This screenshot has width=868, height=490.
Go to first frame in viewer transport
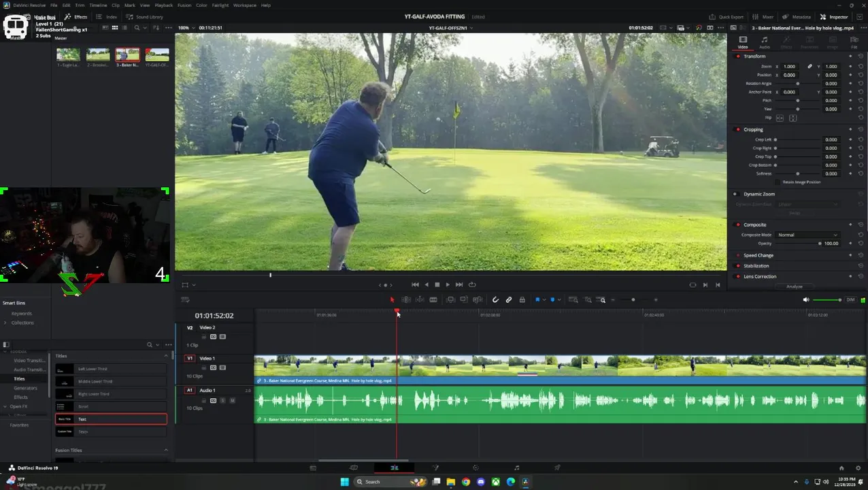pyautogui.click(x=415, y=285)
